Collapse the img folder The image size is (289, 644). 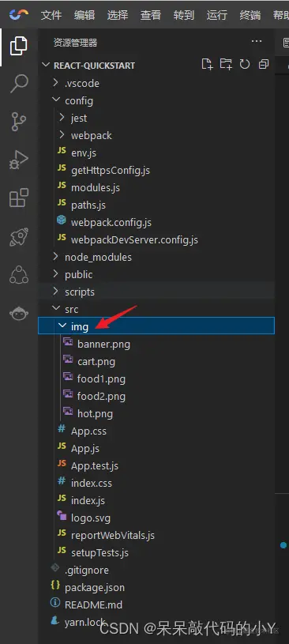(x=156, y=326)
